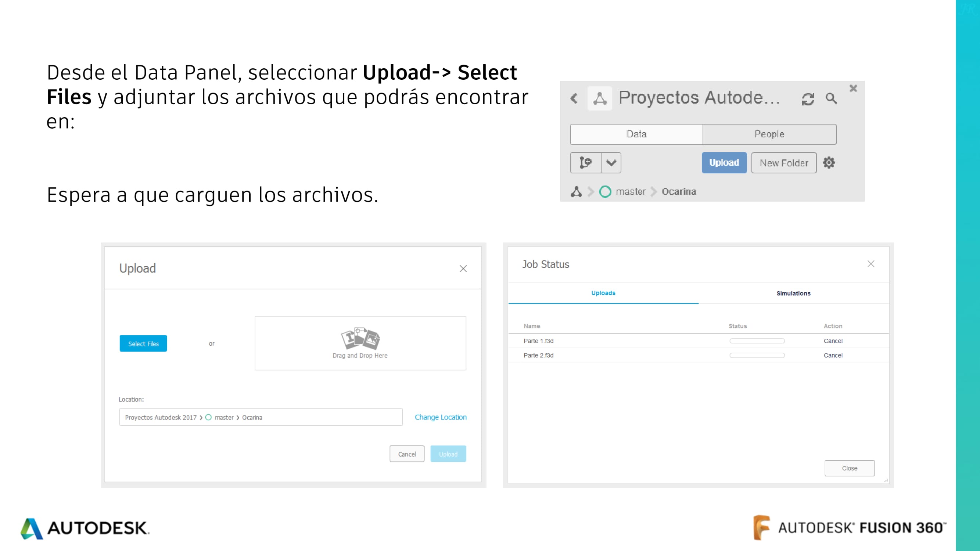Select the Uploads tab in Job Status
The height and width of the screenshot is (551, 980).
click(603, 293)
